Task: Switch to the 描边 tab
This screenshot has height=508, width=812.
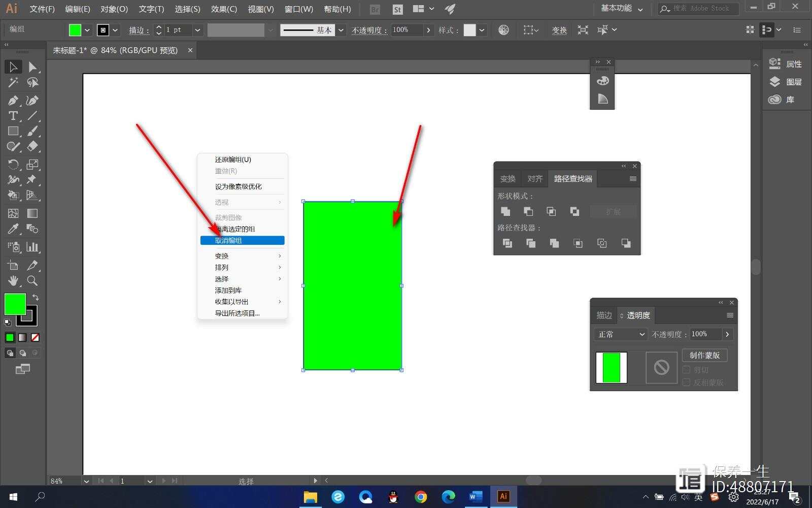Action: [x=604, y=315]
